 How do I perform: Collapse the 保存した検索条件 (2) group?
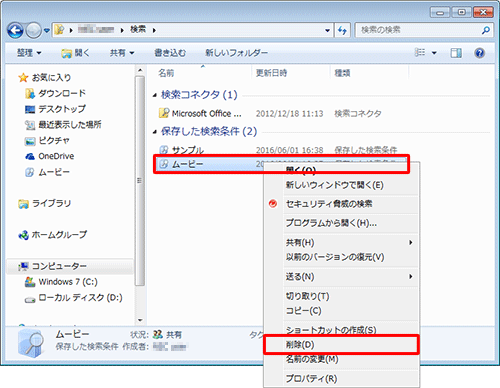pos(155,132)
